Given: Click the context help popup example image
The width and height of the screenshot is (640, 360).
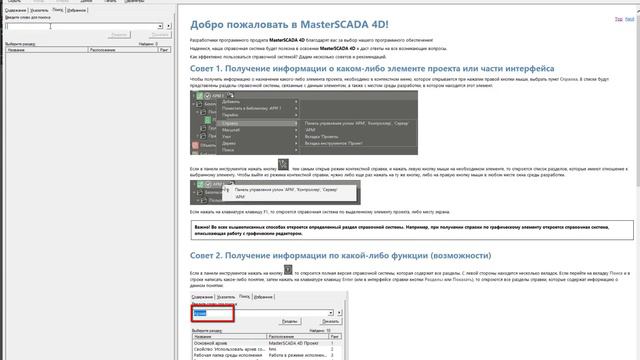Looking at the screenshot, I should [x=275, y=192].
